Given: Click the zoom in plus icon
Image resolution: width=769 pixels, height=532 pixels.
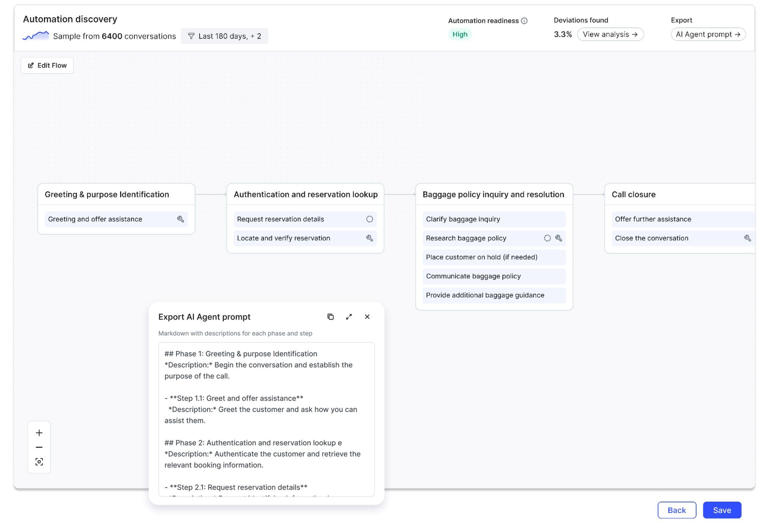Looking at the screenshot, I should 39,433.
